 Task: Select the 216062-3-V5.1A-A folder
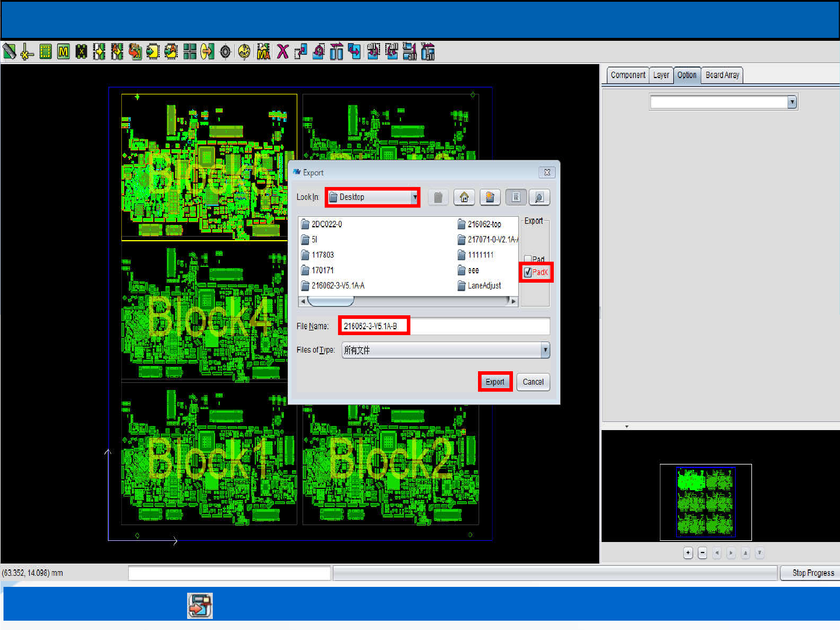pyautogui.click(x=333, y=286)
